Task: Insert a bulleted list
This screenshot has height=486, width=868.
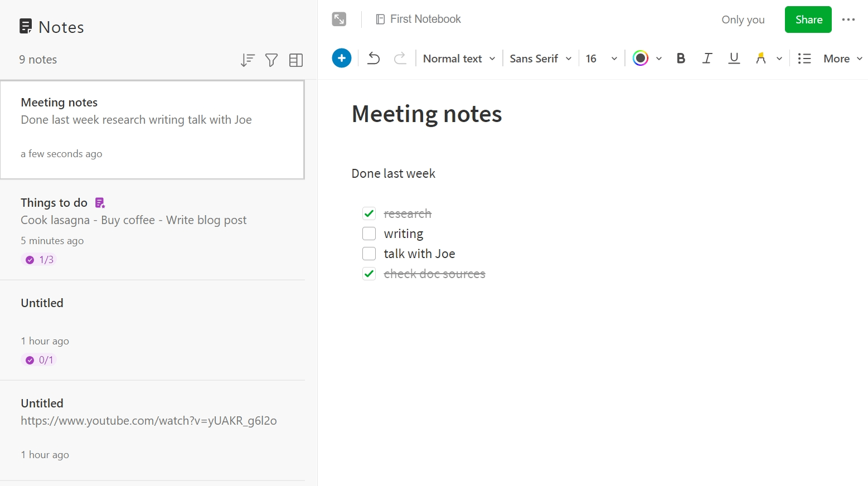Action: pyautogui.click(x=804, y=58)
